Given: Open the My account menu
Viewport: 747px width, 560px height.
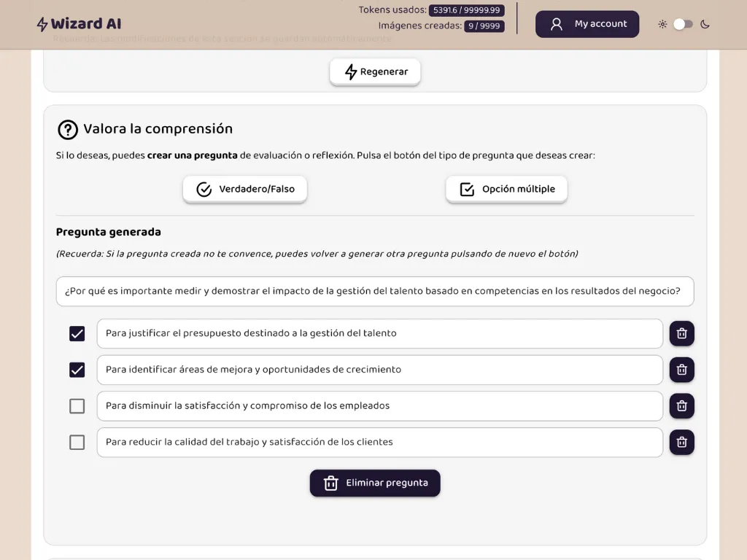Looking at the screenshot, I should tap(587, 24).
